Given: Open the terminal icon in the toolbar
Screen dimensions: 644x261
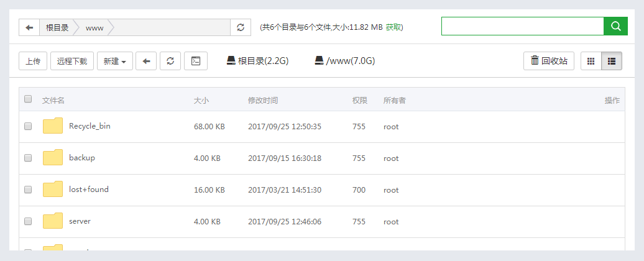Looking at the screenshot, I should pos(195,61).
